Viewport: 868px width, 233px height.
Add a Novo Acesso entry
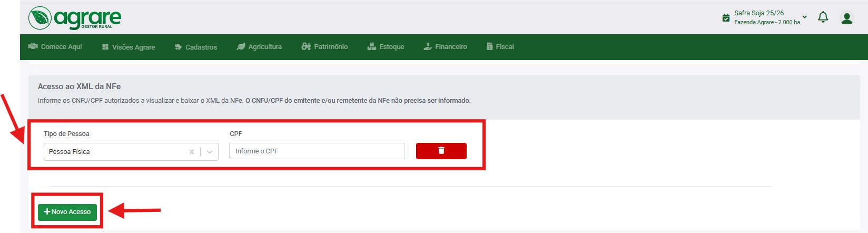coord(67,212)
